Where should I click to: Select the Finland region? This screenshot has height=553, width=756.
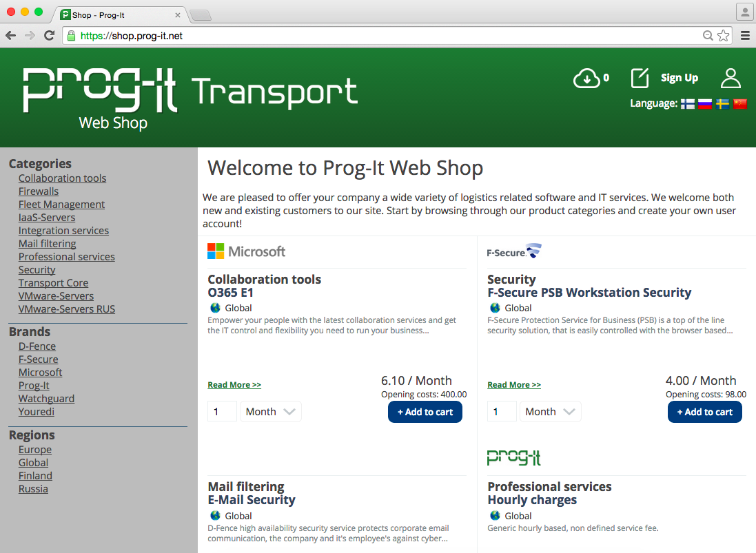point(35,475)
